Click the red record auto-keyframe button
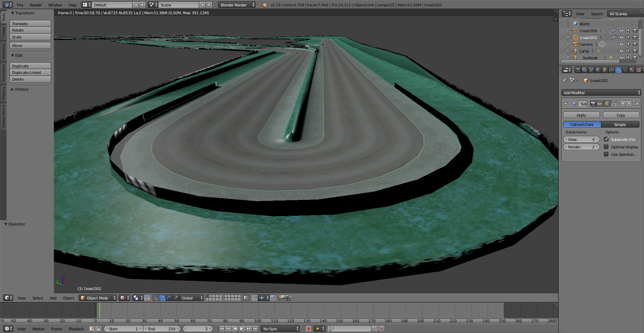The image size is (644, 333). (308, 329)
